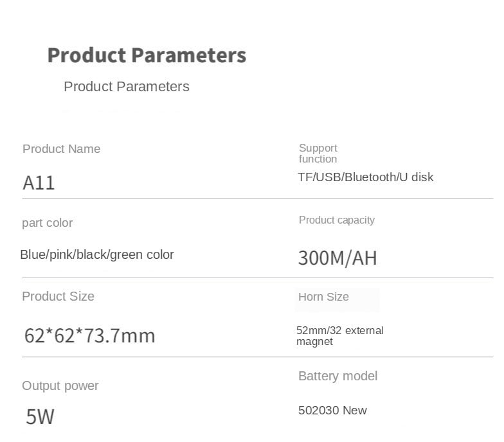Select the Product capacity label
Image resolution: width=504 pixels, height=442 pixels.
(x=336, y=220)
